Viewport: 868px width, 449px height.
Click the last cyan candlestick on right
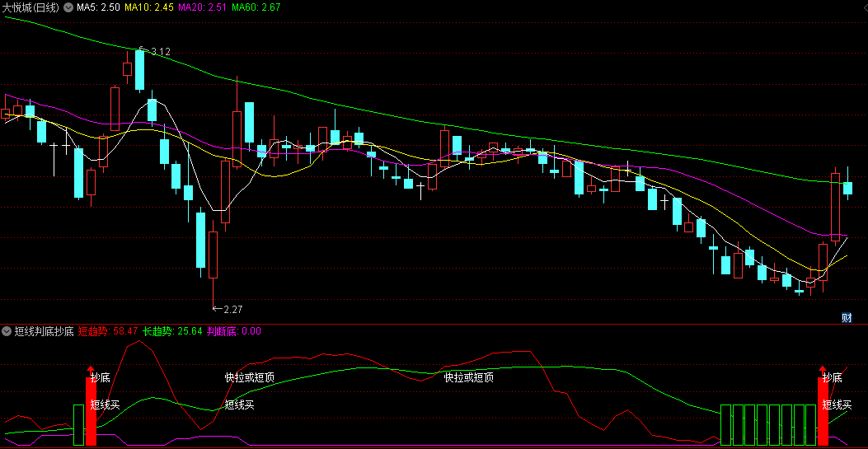pyautogui.click(x=847, y=188)
